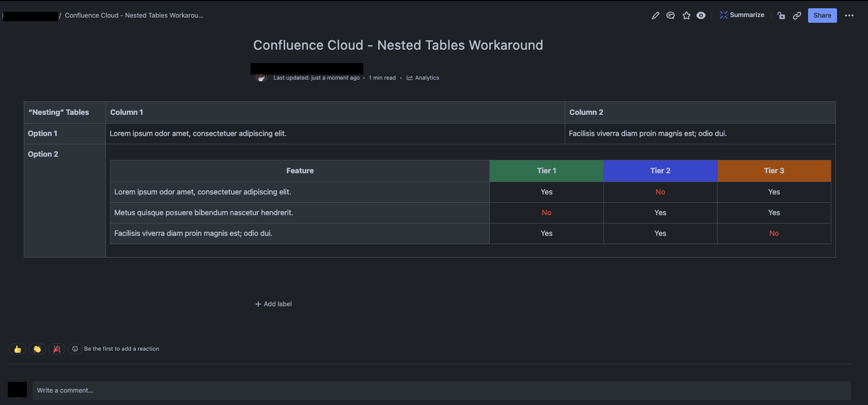The image size is (868, 405).
Task: Click red No under Tier 2
Action: [660, 192]
